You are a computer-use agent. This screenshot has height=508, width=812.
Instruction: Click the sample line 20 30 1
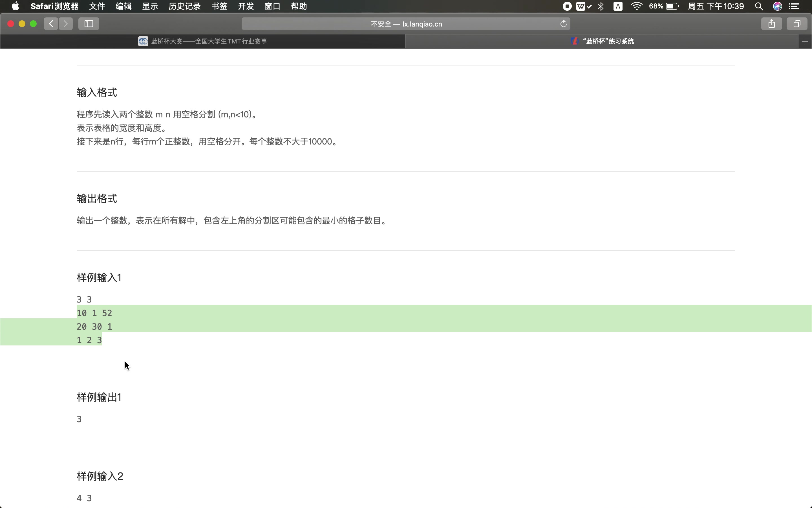coord(94,327)
